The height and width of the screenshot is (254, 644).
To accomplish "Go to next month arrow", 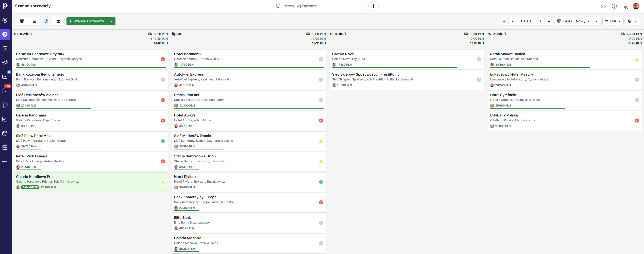I will click(540, 21).
